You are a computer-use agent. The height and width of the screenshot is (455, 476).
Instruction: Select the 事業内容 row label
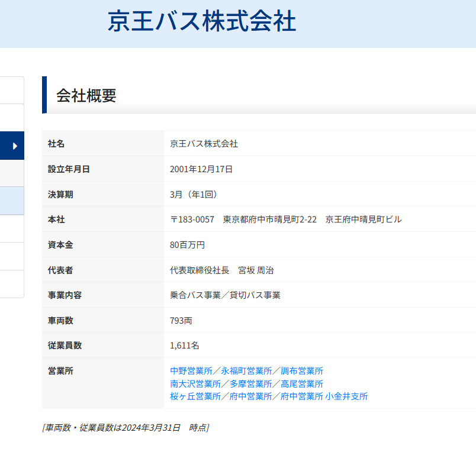tap(65, 295)
